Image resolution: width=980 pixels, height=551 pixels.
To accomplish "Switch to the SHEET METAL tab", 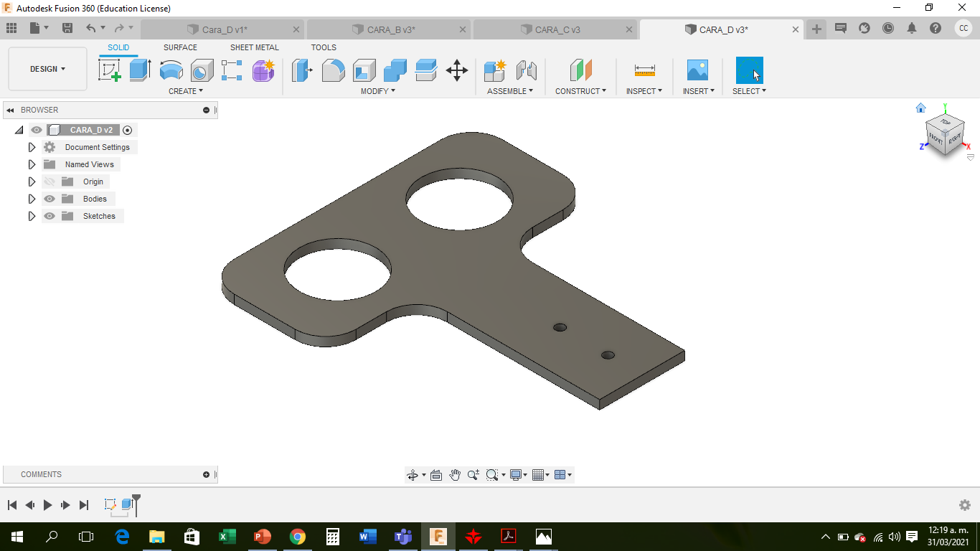I will pyautogui.click(x=255, y=47).
